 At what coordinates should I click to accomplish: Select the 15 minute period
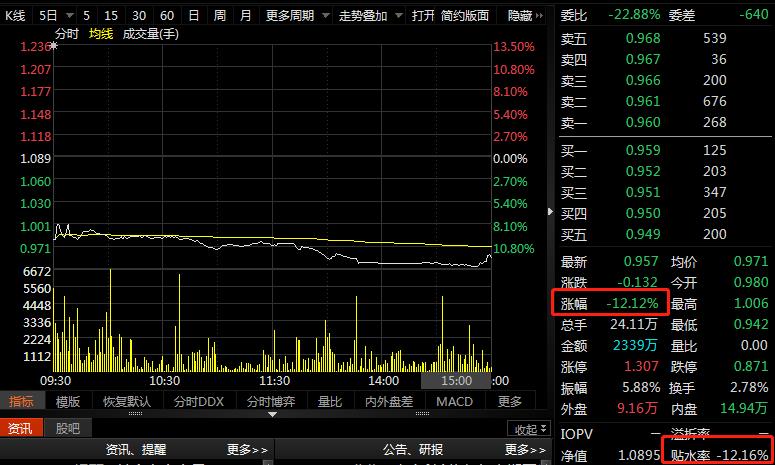point(111,16)
